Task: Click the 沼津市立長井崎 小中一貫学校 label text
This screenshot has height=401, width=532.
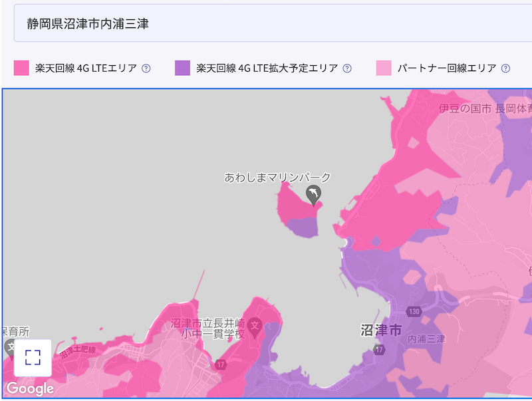Action: [x=207, y=329]
